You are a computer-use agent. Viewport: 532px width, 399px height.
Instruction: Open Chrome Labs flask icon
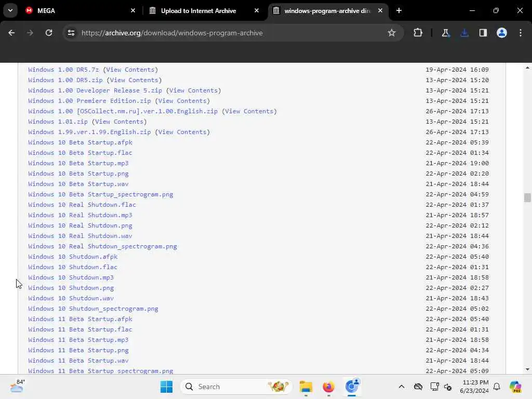pos(445,33)
